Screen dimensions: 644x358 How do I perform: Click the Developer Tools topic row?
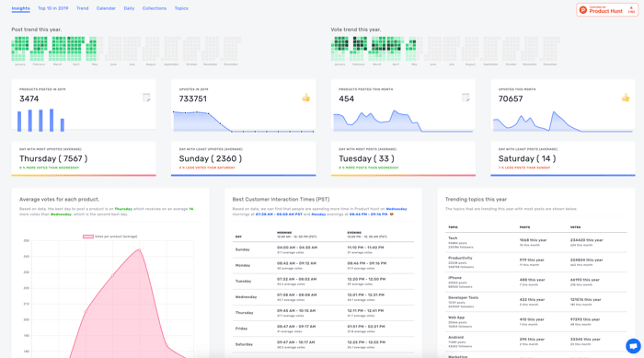[536, 302]
